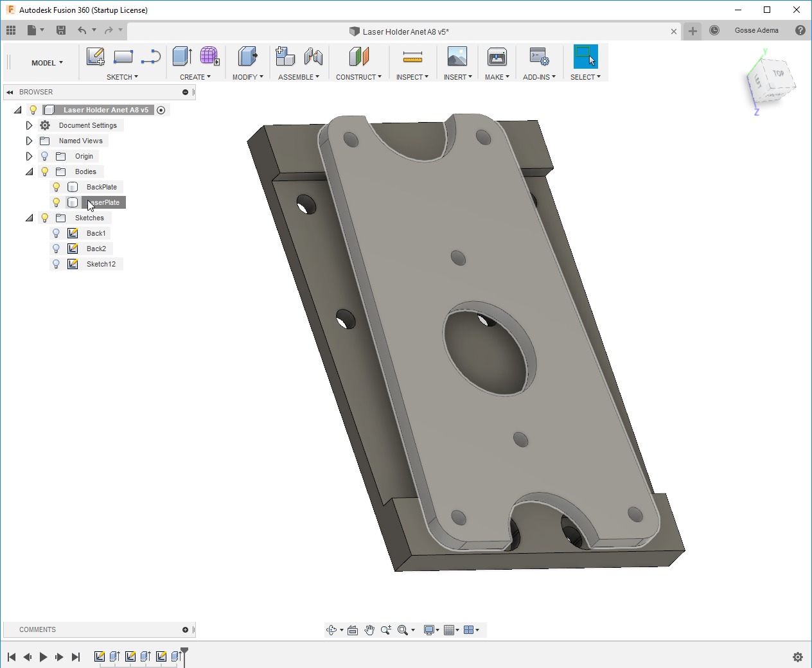Select the Pan hand tool
The width and height of the screenshot is (812, 668).
(369, 630)
